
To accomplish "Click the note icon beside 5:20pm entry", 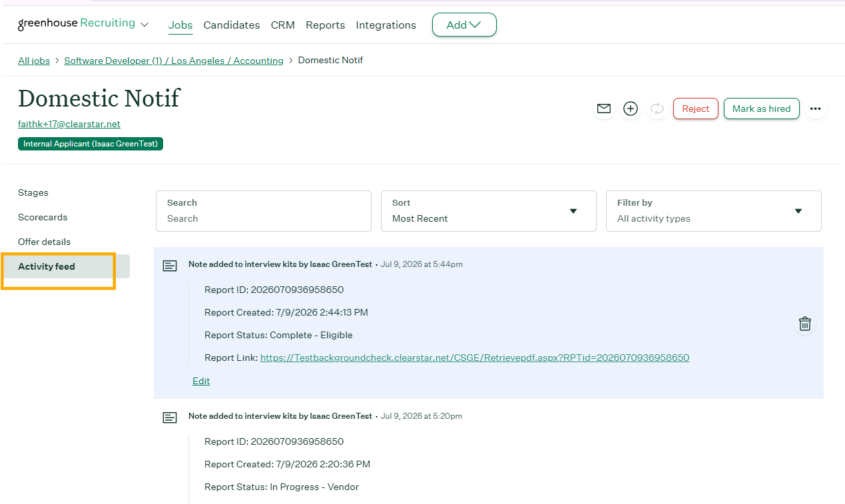I will (x=170, y=417).
